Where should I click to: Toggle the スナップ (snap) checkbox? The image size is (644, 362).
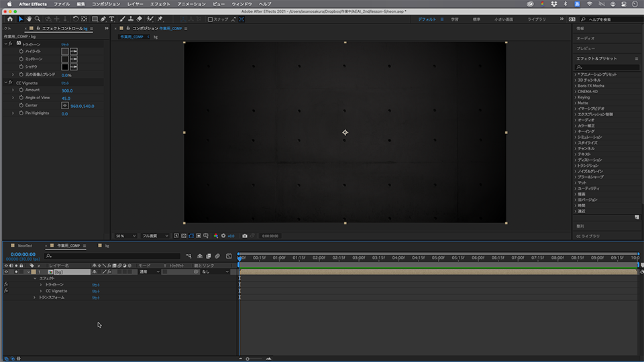click(x=211, y=19)
